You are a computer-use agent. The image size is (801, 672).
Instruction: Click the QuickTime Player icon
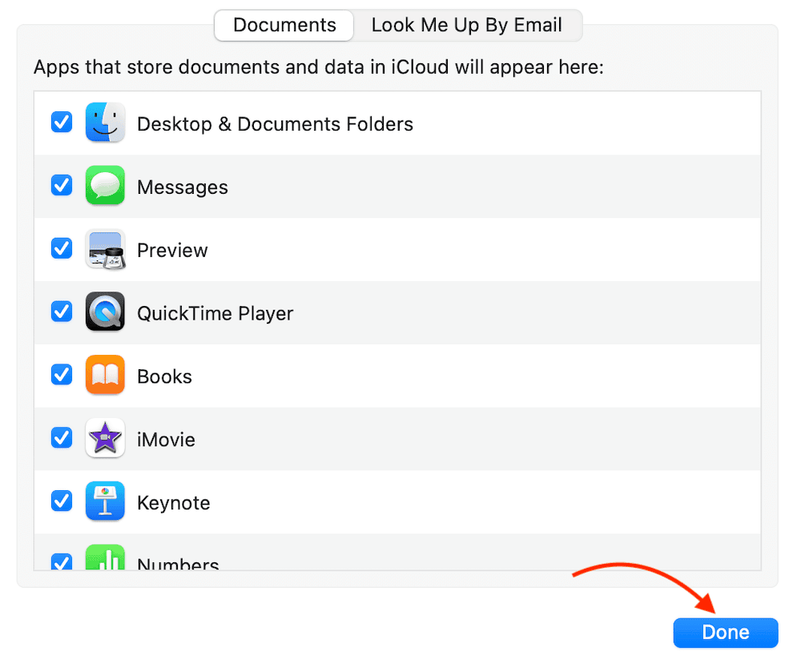point(105,312)
